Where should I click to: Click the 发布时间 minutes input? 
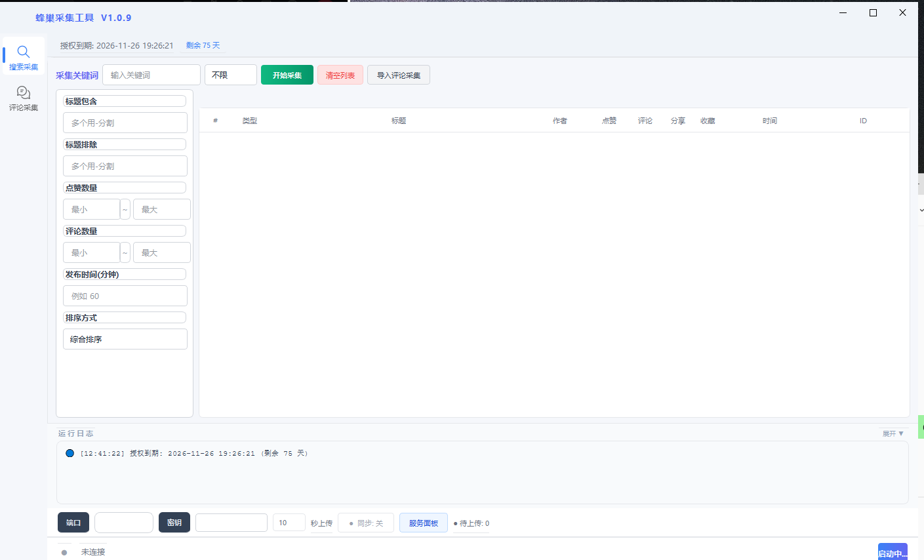coord(125,296)
